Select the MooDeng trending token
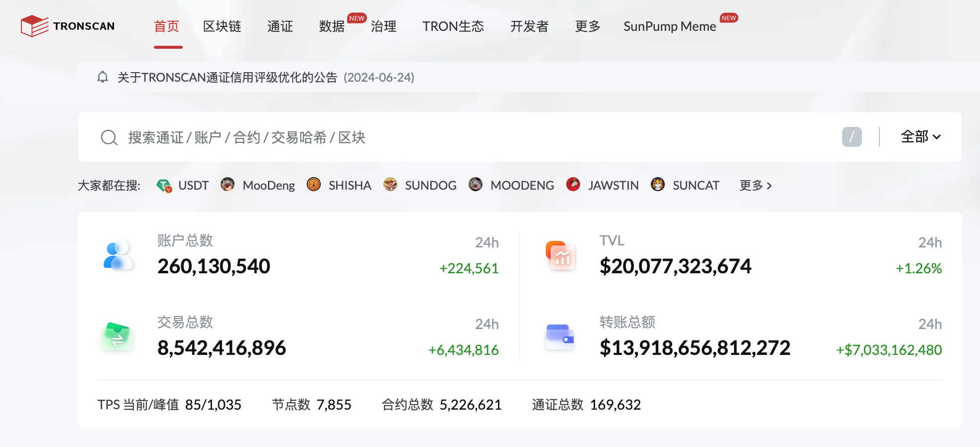The height and width of the screenshot is (447, 980). (x=268, y=186)
